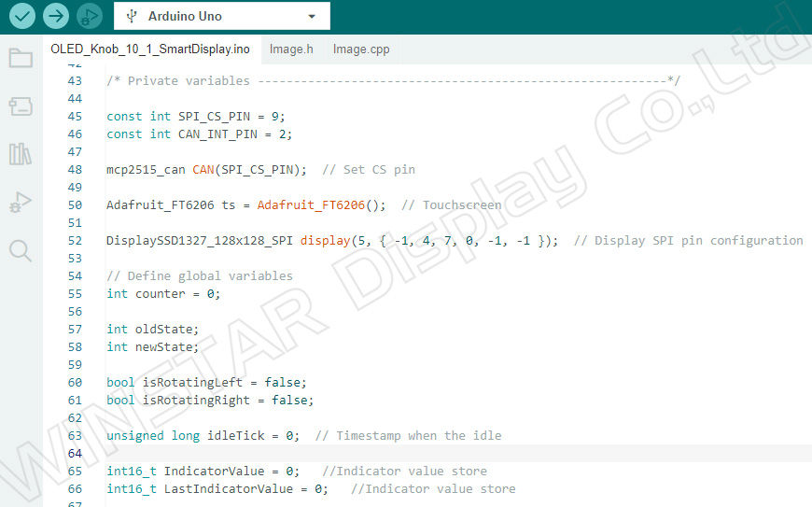Click the text 'SPI_CS_PIN = 9;'
Screen dimensions: 812x507
[231, 117]
